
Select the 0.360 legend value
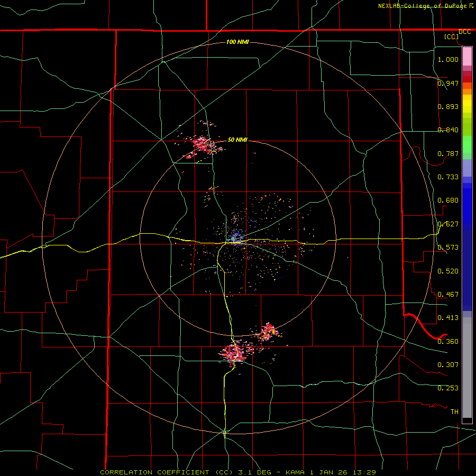(448, 342)
